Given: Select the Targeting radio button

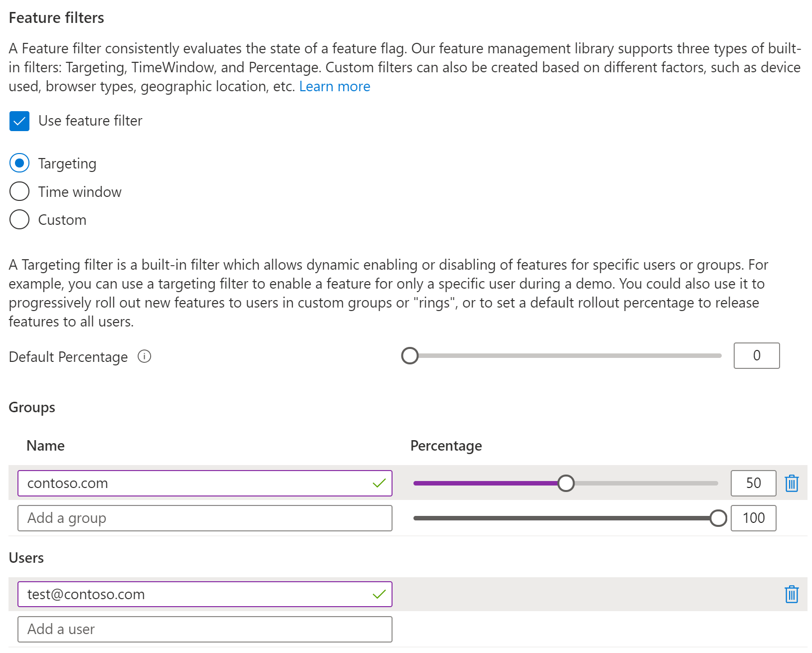Looking at the screenshot, I should click(19, 163).
